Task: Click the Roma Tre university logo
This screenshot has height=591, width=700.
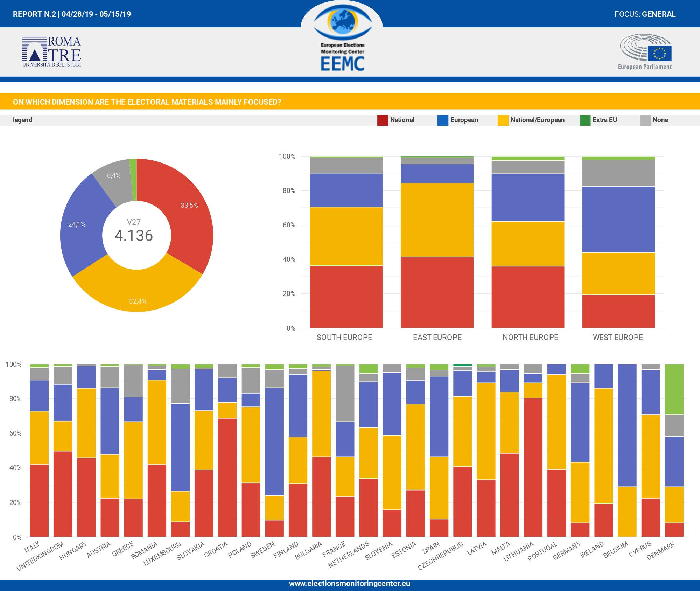Action: tap(51, 51)
